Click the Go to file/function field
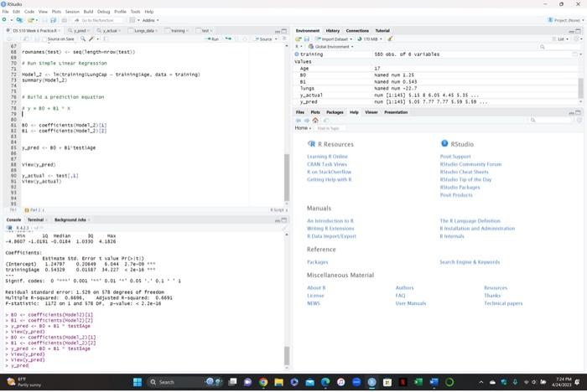This screenshot has height=392, width=587. pos(98,20)
